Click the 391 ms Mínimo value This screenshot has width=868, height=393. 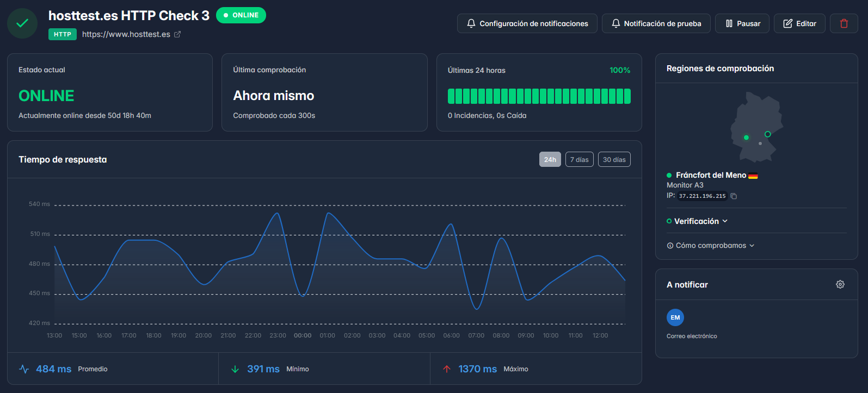click(x=263, y=369)
